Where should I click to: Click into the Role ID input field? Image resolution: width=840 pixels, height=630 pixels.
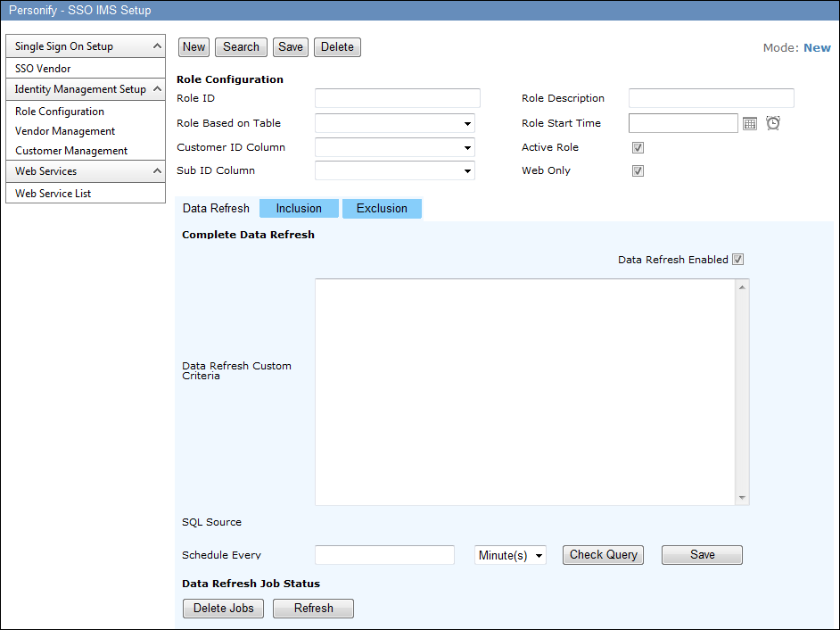397,98
